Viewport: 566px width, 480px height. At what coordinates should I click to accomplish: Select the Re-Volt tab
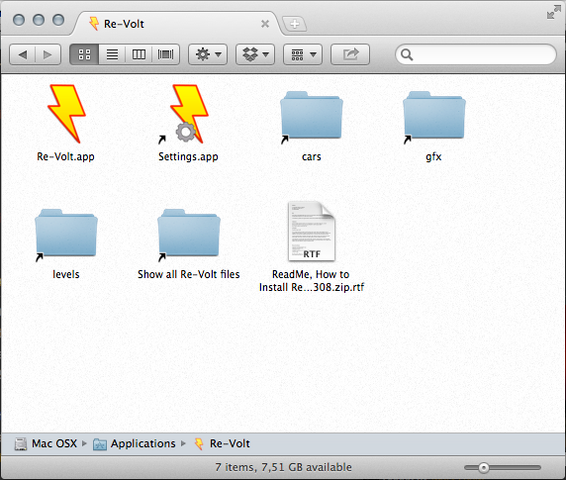pyautogui.click(x=177, y=24)
